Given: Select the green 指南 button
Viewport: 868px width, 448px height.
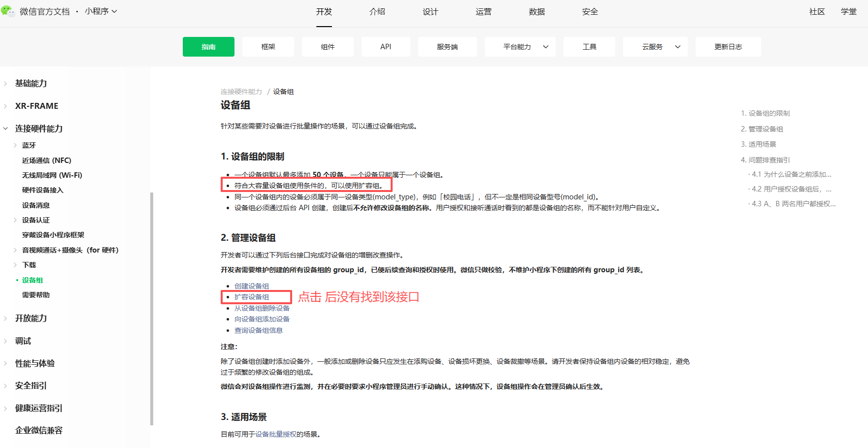Looking at the screenshot, I should pyautogui.click(x=208, y=47).
